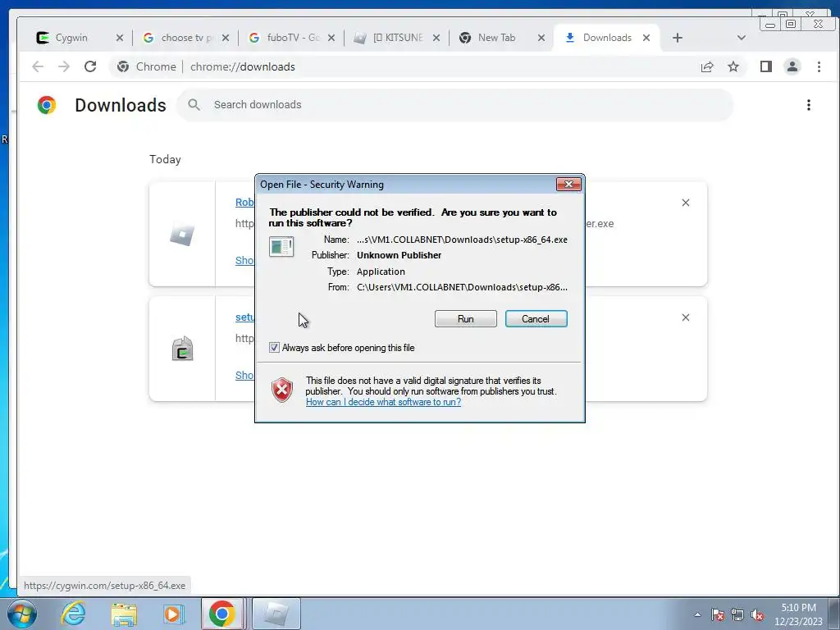Click the Chrome logo beside Downloads heading
The width and height of the screenshot is (840, 630).
point(47,105)
